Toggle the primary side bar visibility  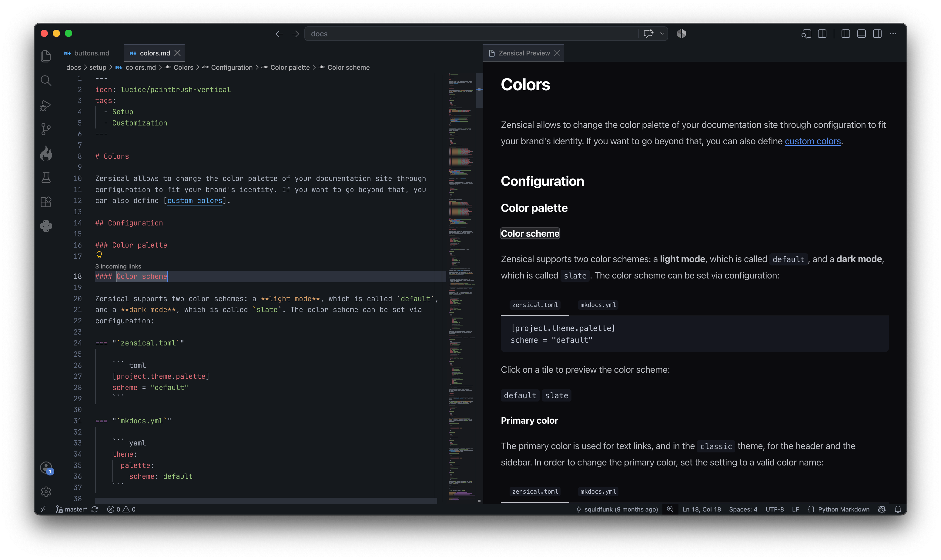point(846,34)
